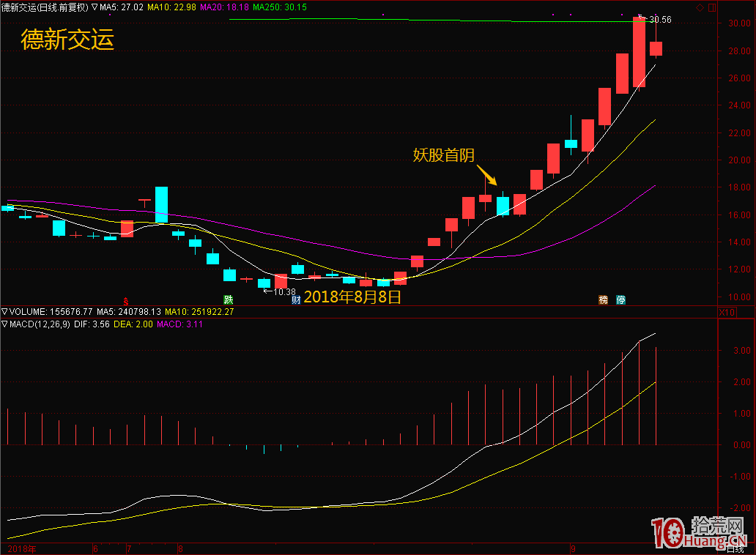Screen dimensions: 756x555
Task: Click the 10.00 price axis label
Action: (x=739, y=297)
